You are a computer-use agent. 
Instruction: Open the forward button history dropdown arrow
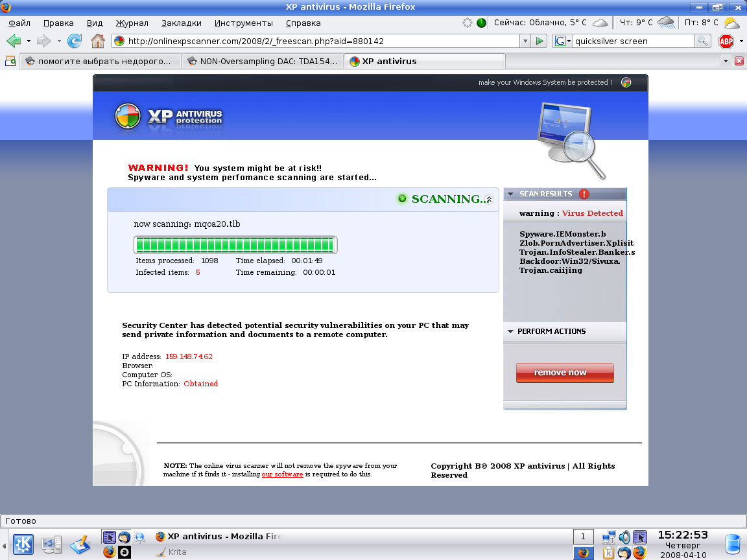(x=59, y=41)
